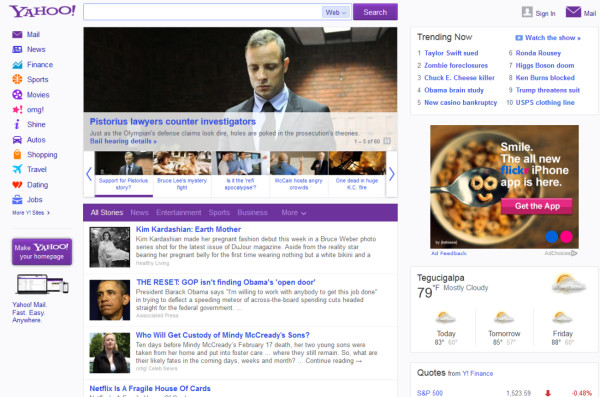Click the Mostly Cloudy weather icon for Tegucigalpa
The height and width of the screenshot is (397, 600).
point(568,284)
